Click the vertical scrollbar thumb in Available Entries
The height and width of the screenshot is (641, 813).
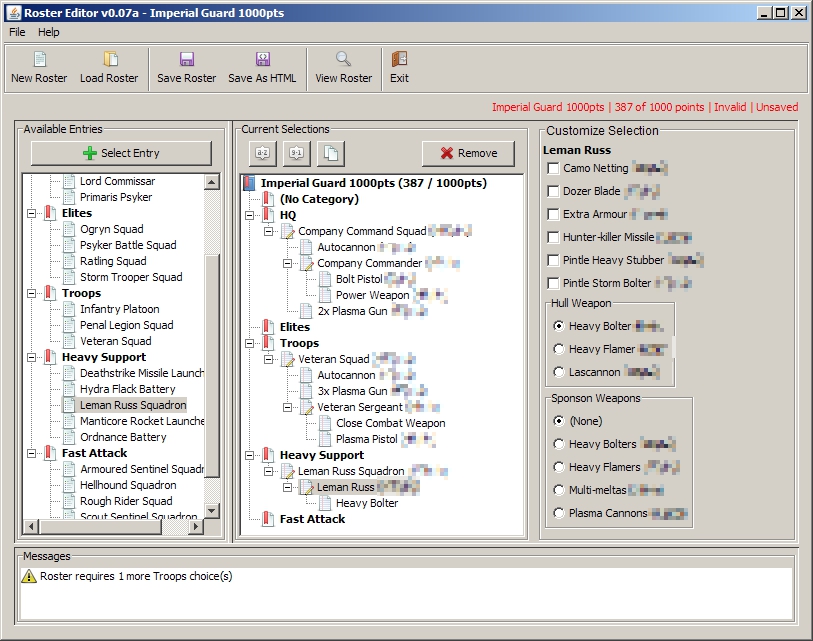click(x=212, y=366)
